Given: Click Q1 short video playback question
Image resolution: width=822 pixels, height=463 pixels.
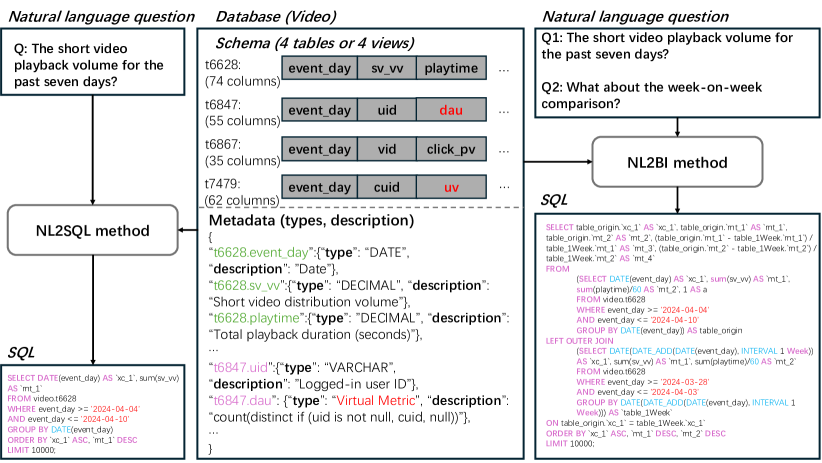Looking at the screenshot, I should pyautogui.click(x=667, y=46).
